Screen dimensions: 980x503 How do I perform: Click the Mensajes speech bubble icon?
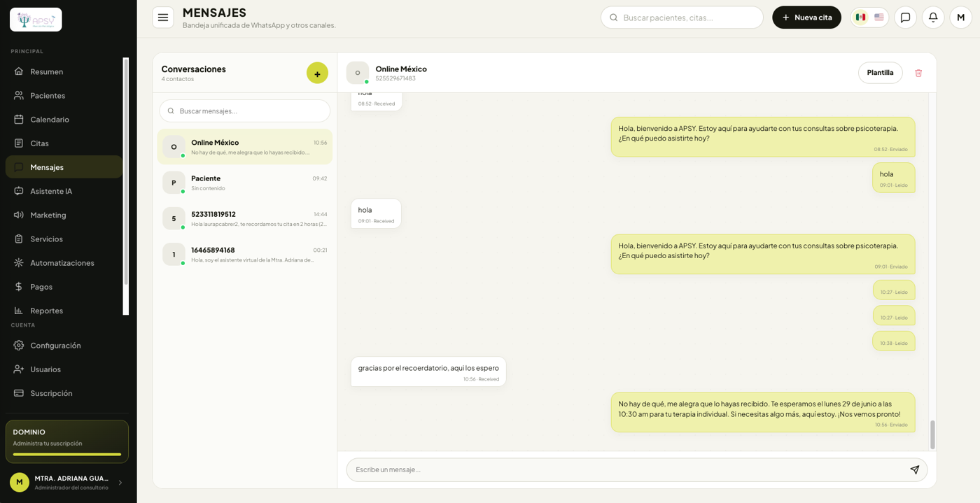point(19,167)
